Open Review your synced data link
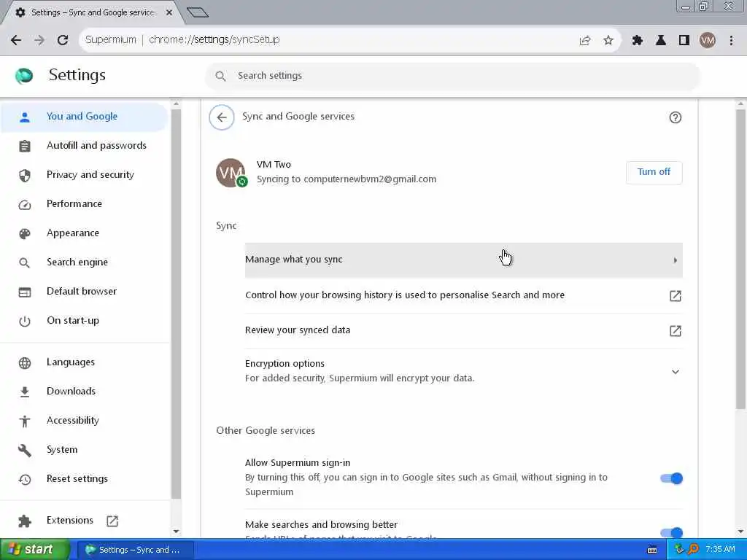The image size is (747, 560). (x=463, y=330)
